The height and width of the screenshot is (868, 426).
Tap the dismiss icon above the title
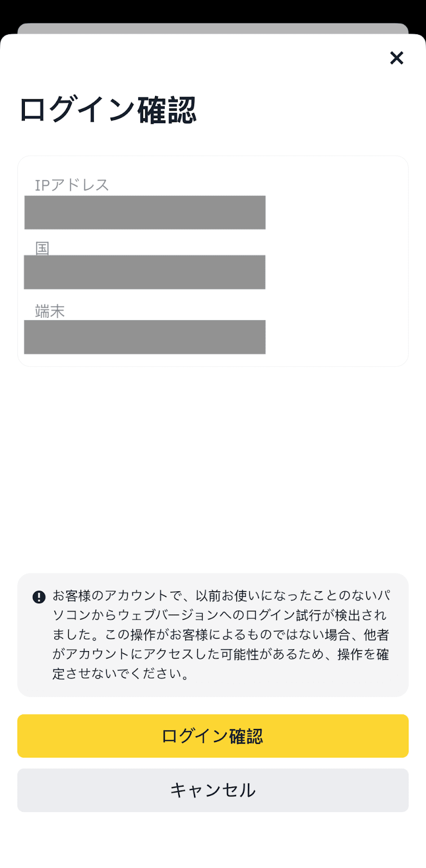click(x=396, y=58)
